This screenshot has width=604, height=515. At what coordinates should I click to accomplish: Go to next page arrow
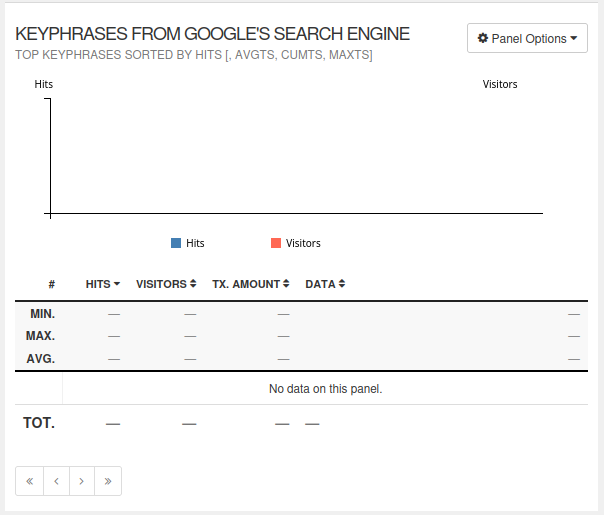click(82, 481)
